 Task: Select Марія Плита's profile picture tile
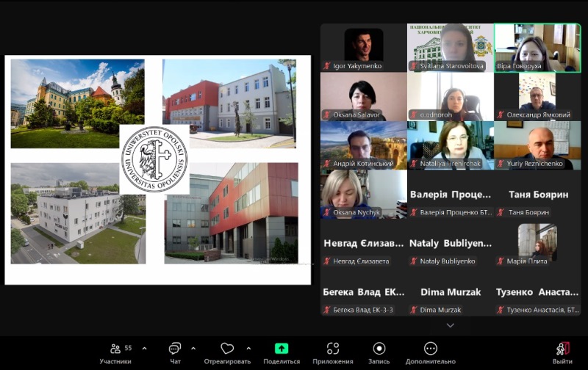537,242
